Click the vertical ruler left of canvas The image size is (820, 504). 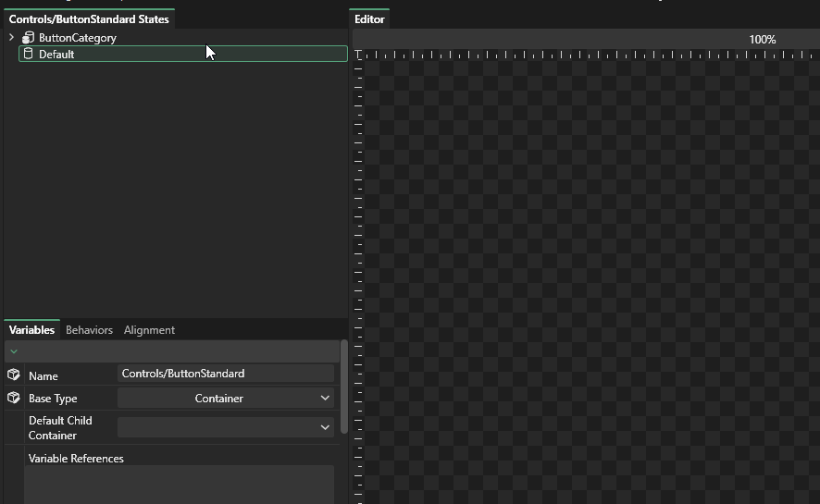pos(358,277)
